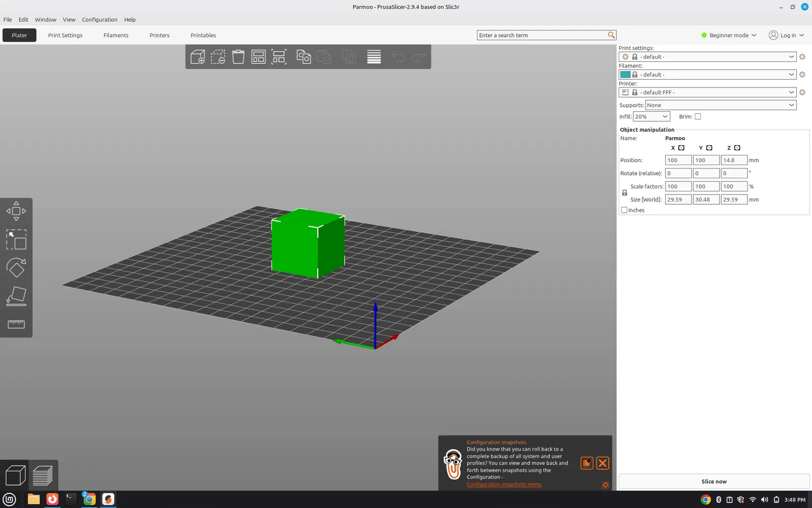The image size is (812, 508).
Task: Click the Position Z field showing 14.8
Action: [x=734, y=160]
